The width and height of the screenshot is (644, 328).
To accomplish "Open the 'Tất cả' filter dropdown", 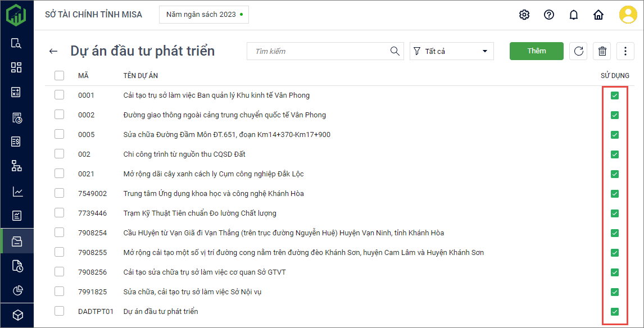I will (451, 51).
